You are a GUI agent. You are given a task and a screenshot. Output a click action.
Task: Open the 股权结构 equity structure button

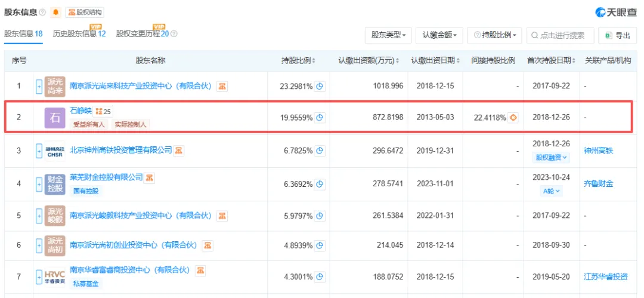pyautogui.click(x=84, y=13)
